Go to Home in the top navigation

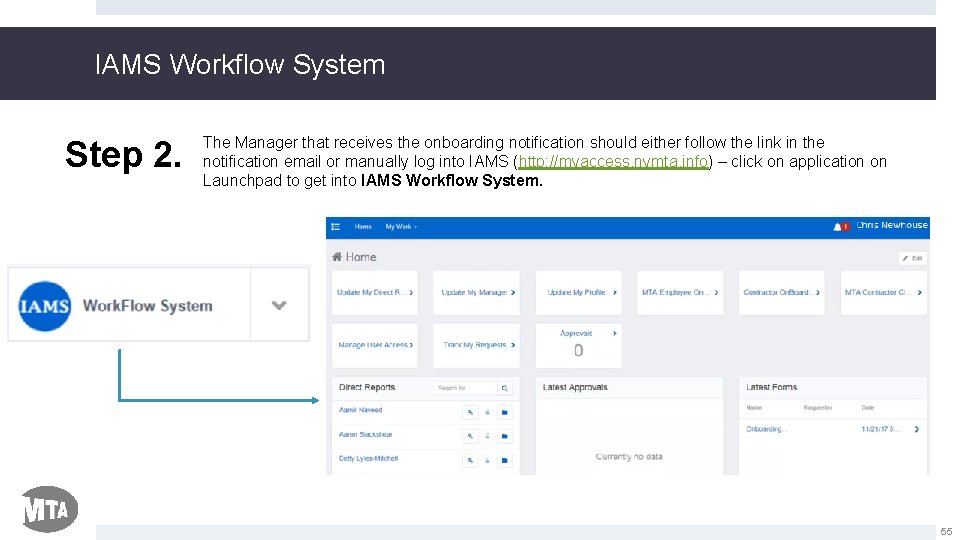pos(362,227)
